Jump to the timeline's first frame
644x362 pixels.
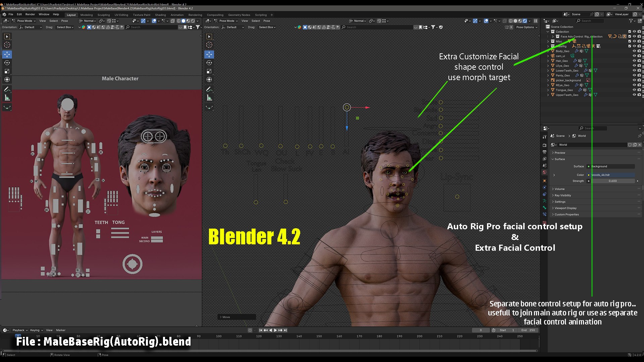coord(261,330)
